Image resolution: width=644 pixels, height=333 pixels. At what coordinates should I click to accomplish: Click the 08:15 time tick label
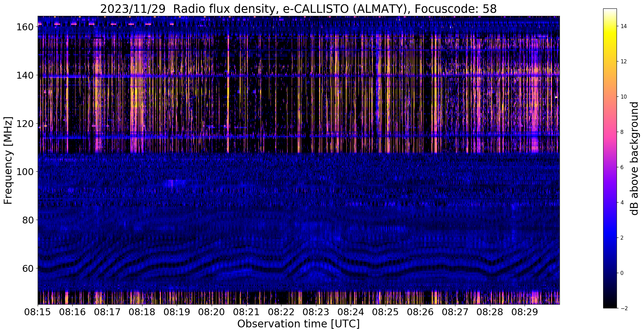tap(38, 312)
